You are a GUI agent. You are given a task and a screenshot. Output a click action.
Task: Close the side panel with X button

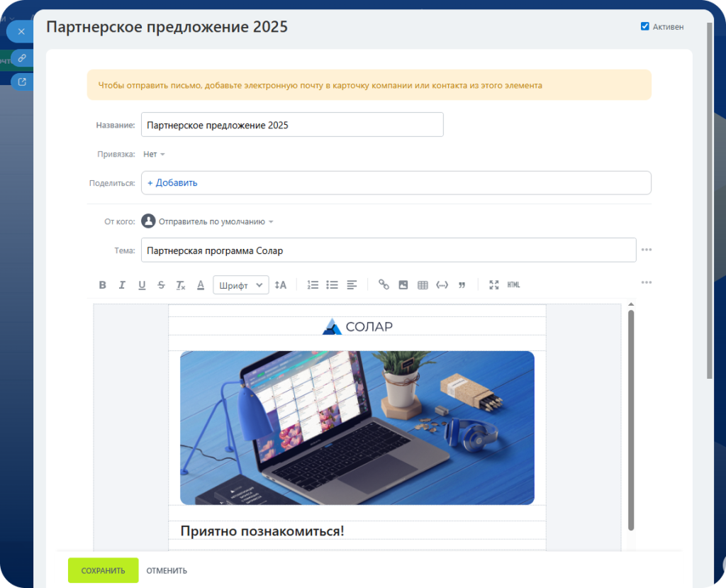21,31
